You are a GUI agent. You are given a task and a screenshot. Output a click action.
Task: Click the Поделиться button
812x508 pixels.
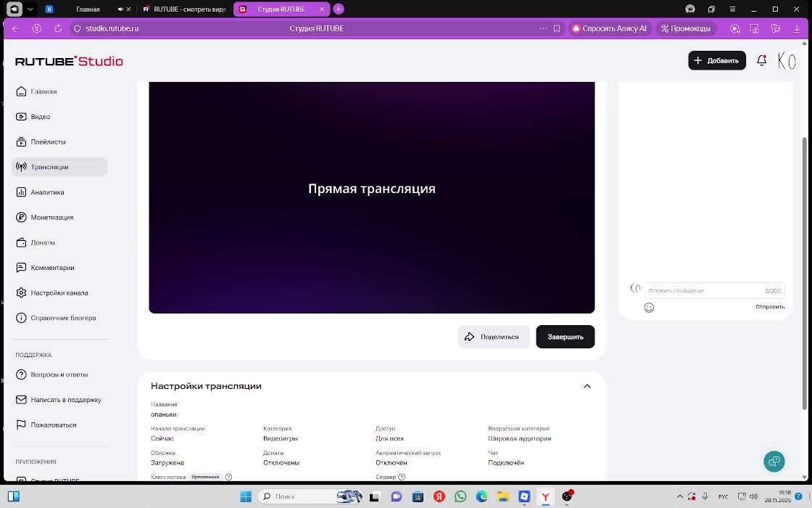pyautogui.click(x=492, y=337)
